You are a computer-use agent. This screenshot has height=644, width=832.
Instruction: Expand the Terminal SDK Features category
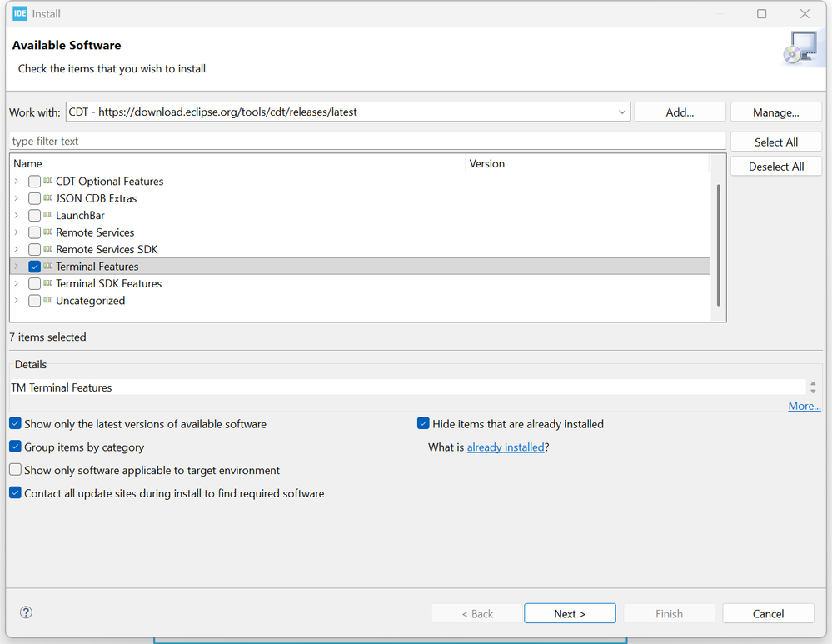[x=16, y=284]
